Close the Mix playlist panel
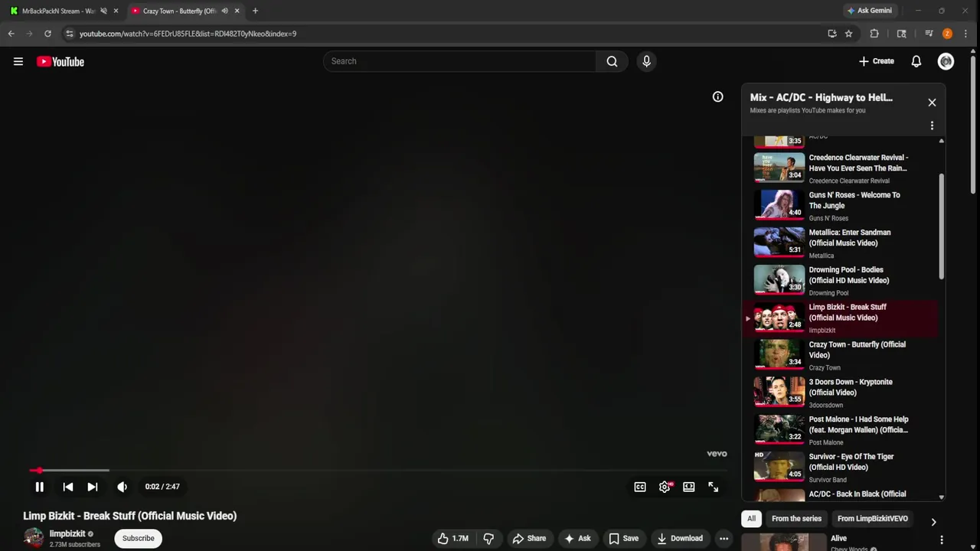This screenshot has width=980, height=551. pos(932,103)
